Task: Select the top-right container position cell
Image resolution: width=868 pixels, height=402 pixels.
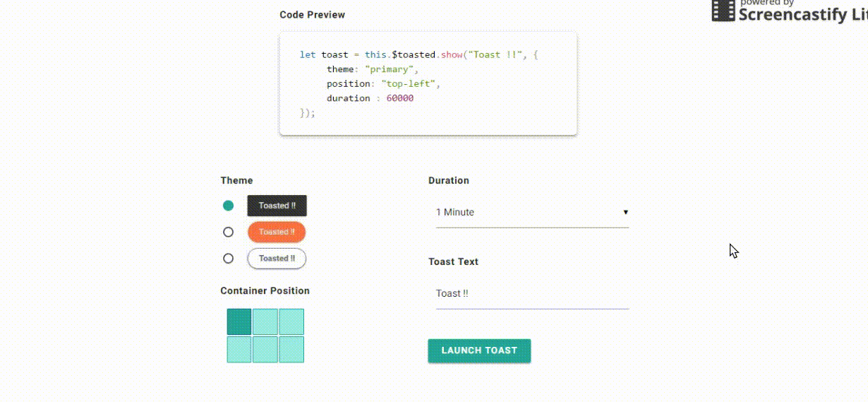Action: [291, 321]
